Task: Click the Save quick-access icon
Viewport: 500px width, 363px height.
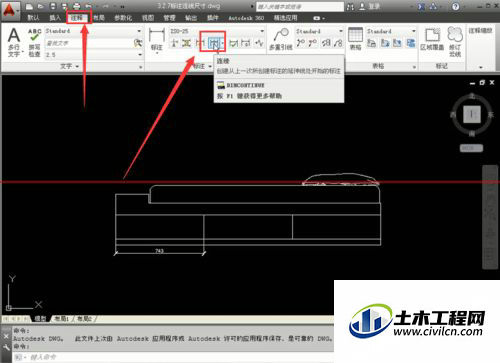Action: [53, 6]
